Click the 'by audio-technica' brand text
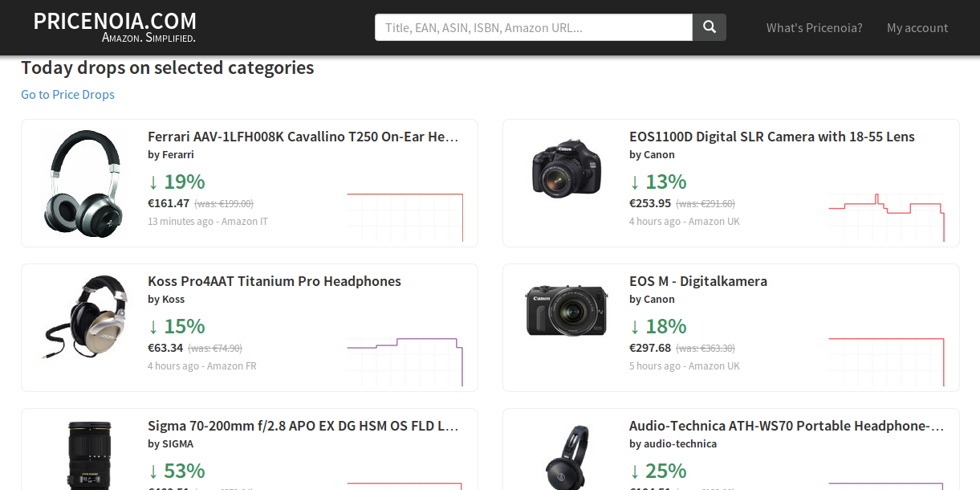This screenshot has height=490, width=980. [673, 444]
